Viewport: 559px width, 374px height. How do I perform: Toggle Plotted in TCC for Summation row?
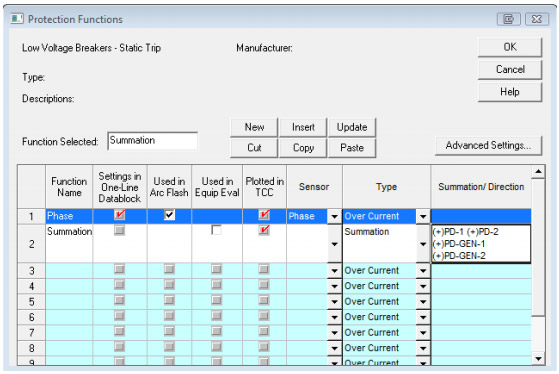[x=264, y=230]
